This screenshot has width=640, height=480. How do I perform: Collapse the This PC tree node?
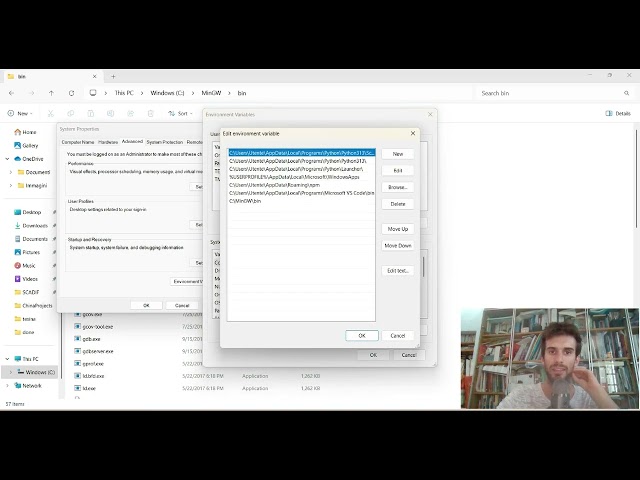click(x=7, y=359)
